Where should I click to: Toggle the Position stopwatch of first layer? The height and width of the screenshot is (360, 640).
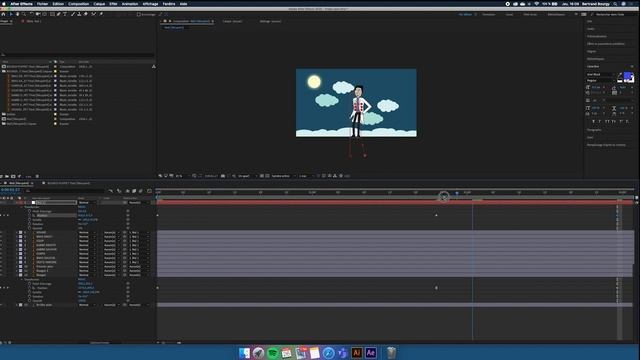29,216
